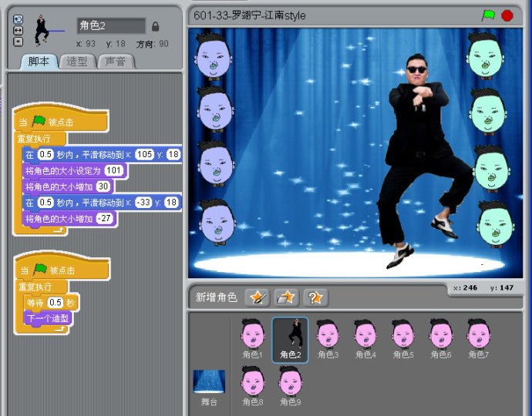Image resolution: width=532 pixels, height=416 pixels.
Task: Switch to the 造型 tab
Action: (x=77, y=62)
